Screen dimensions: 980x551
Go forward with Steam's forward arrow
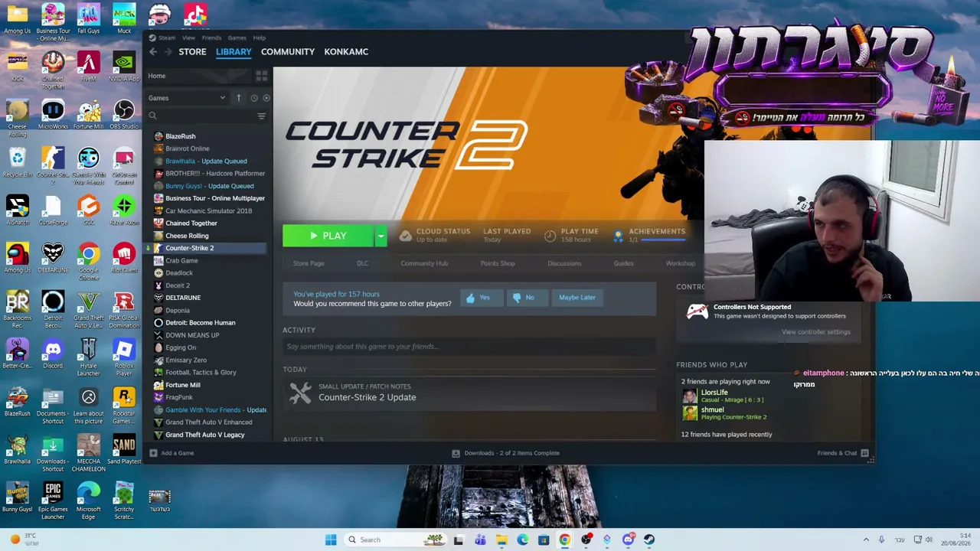pyautogui.click(x=168, y=51)
